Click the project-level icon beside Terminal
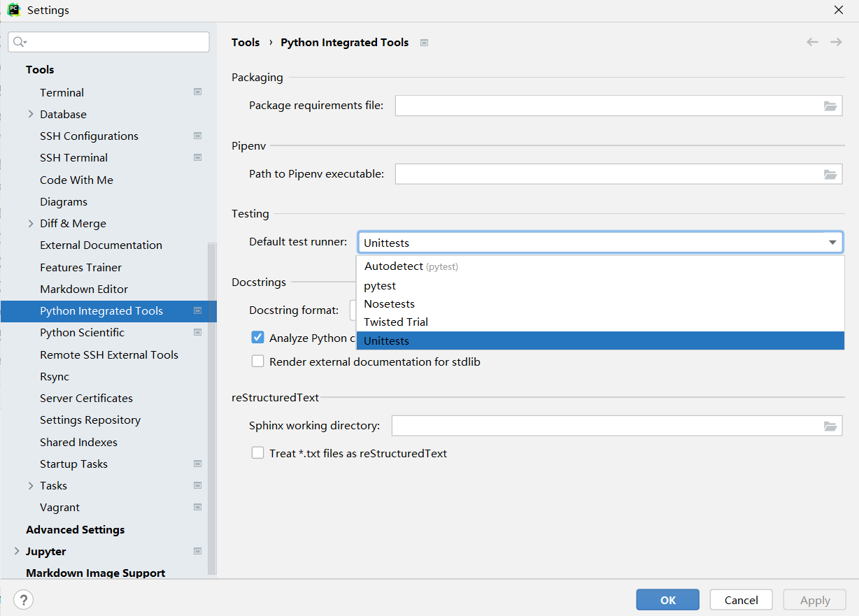The height and width of the screenshot is (616, 859). point(198,92)
